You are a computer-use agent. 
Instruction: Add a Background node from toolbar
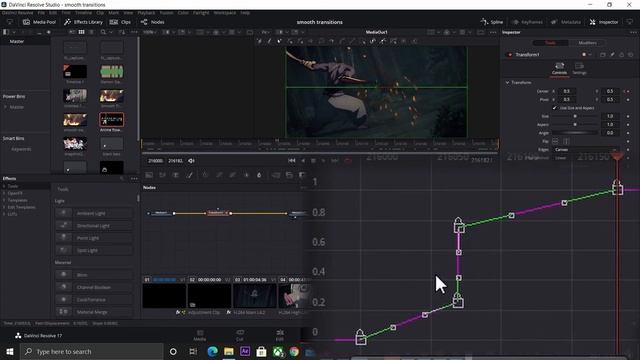tap(149, 175)
